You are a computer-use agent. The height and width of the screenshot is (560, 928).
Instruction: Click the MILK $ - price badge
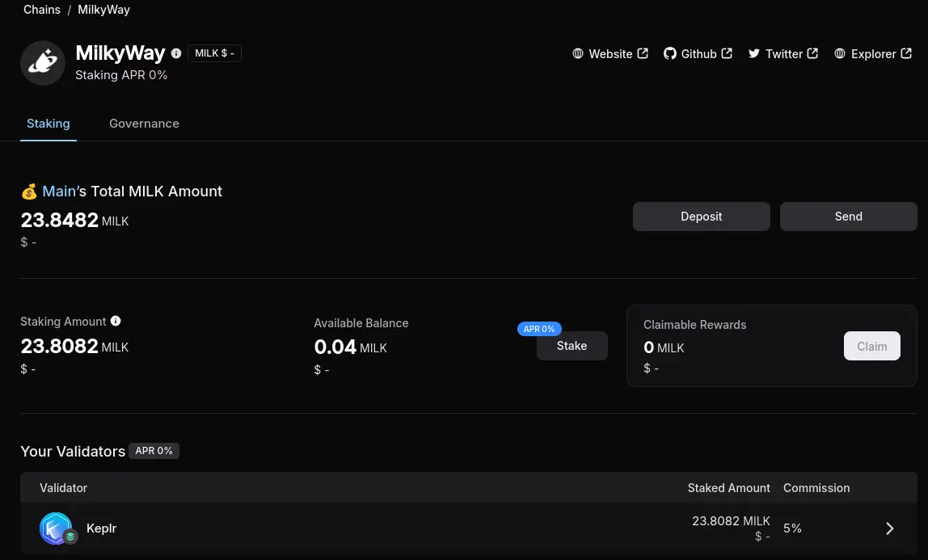[214, 53]
